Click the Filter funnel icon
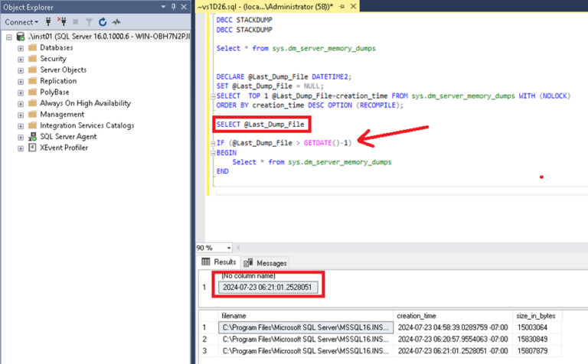 coord(90,22)
